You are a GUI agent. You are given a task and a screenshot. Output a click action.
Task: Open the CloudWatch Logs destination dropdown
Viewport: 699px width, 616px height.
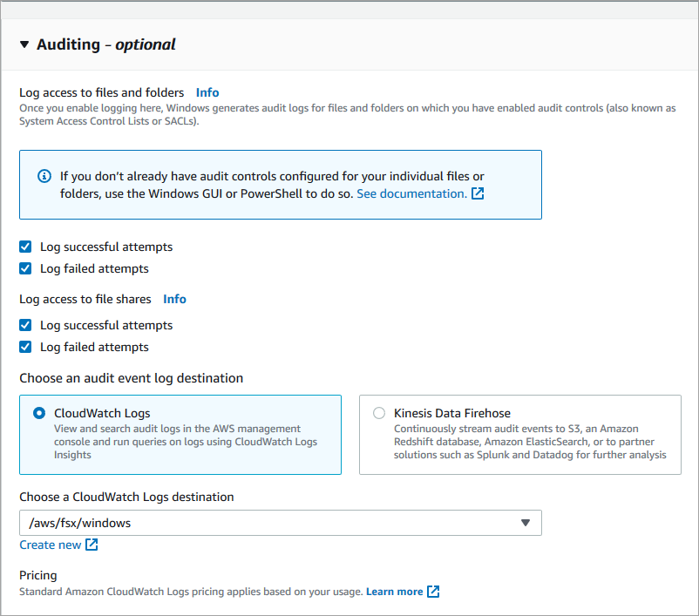(281, 523)
